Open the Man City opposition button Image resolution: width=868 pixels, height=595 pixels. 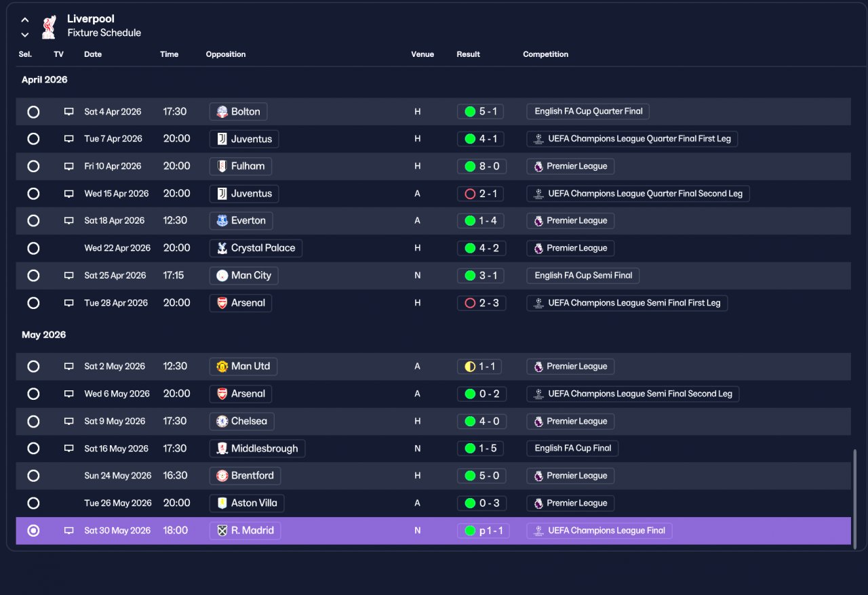(244, 276)
